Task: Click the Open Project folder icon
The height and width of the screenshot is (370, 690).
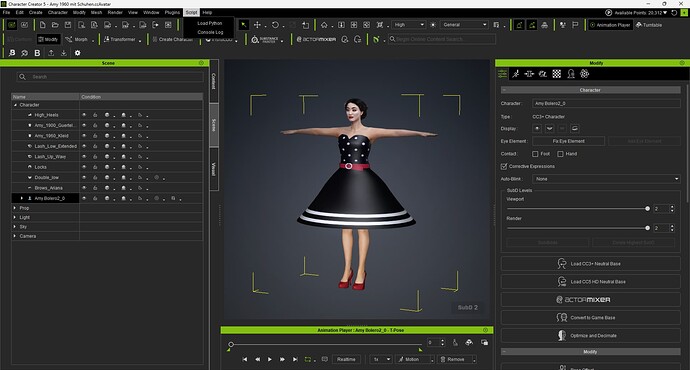Action: (x=55, y=25)
